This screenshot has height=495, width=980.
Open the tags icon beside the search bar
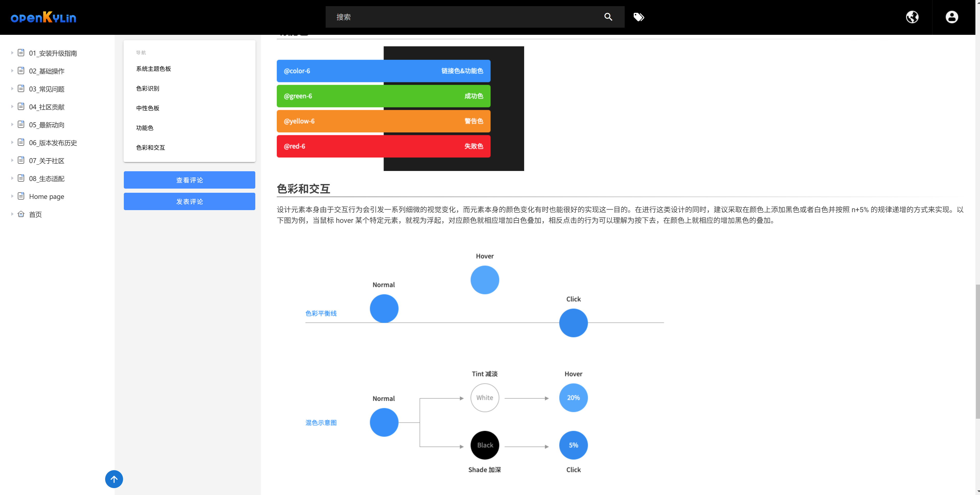point(639,17)
